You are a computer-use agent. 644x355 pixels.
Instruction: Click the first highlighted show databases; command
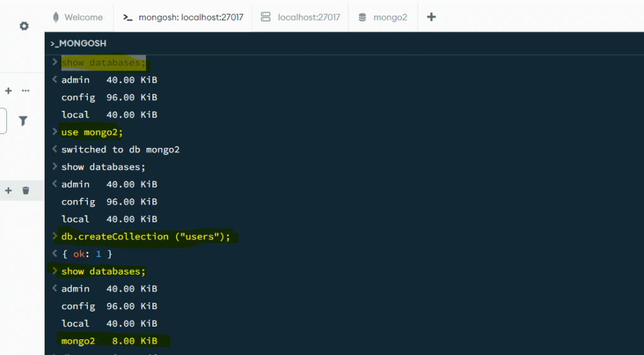103,62
